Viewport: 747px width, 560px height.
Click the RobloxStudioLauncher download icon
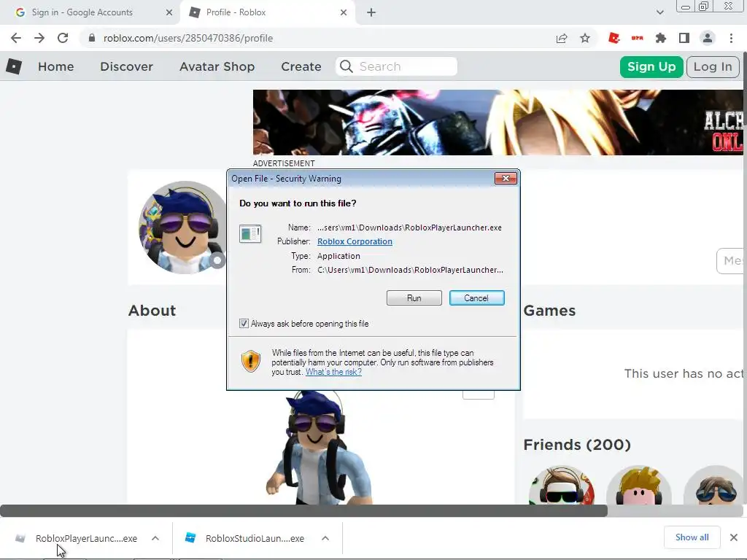[x=190, y=538]
